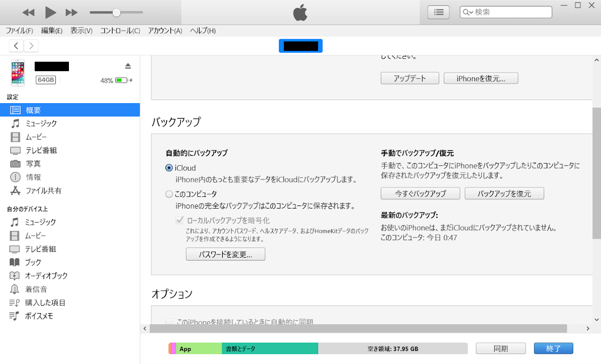
Task: Click the バックアップを復元 button
Action: click(504, 194)
